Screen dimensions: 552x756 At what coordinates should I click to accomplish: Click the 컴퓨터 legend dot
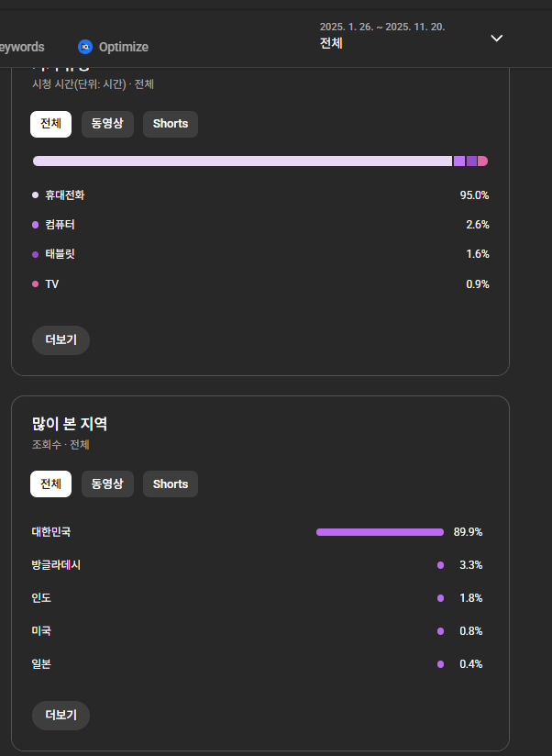(36, 225)
